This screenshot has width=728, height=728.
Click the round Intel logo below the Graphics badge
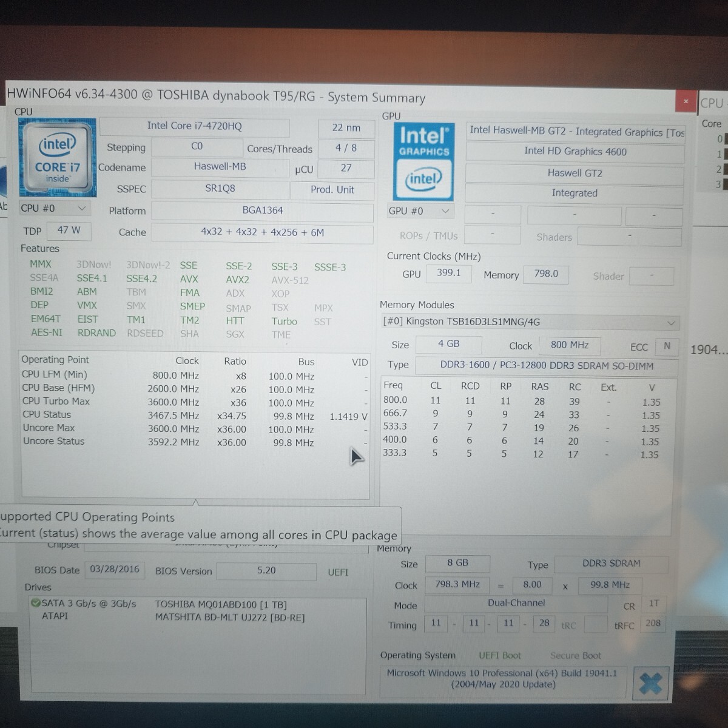423,180
